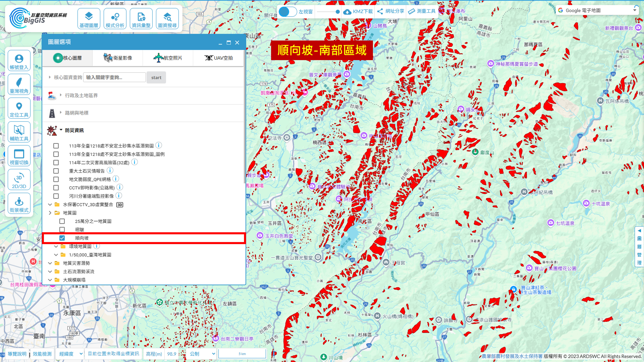Screen dimensions: 644x362
Task: Expand the 1/50,000_臺灣地質圖 folder
Action: 56,255
